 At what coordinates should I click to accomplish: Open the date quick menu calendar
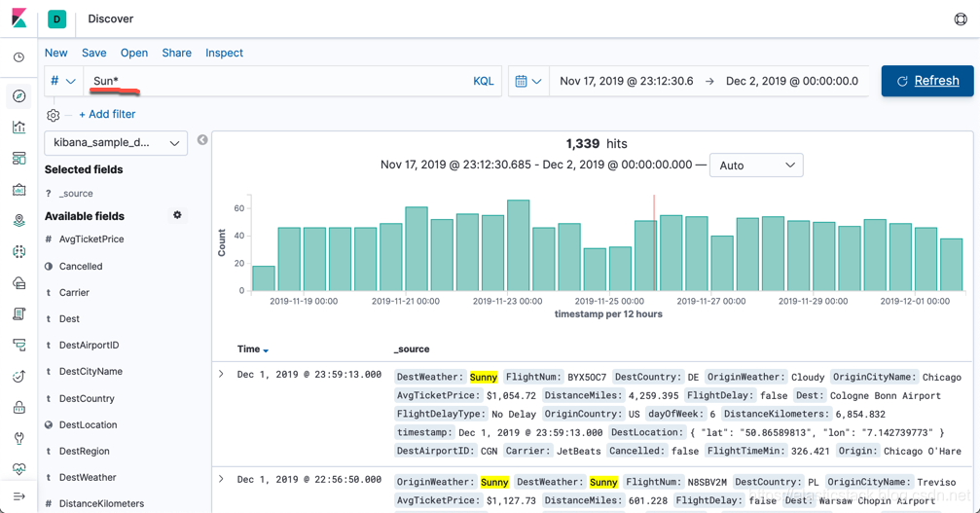point(528,81)
